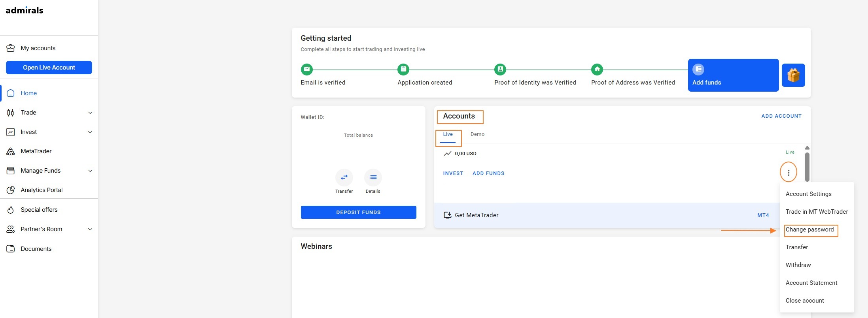The height and width of the screenshot is (318, 868).
Task: Click the Proof of Identity step icon
Action: [x=500, y=70]
